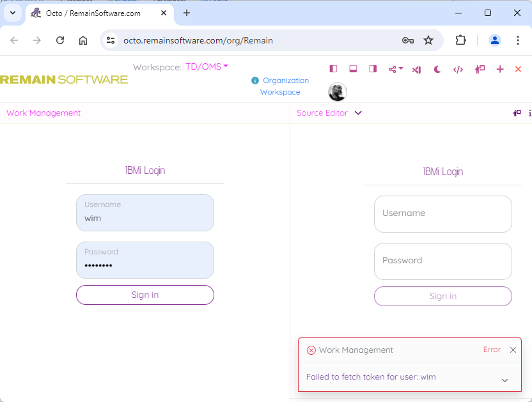Reload the current page
This screenshot has height=402, width=532.
click(60, 40)
